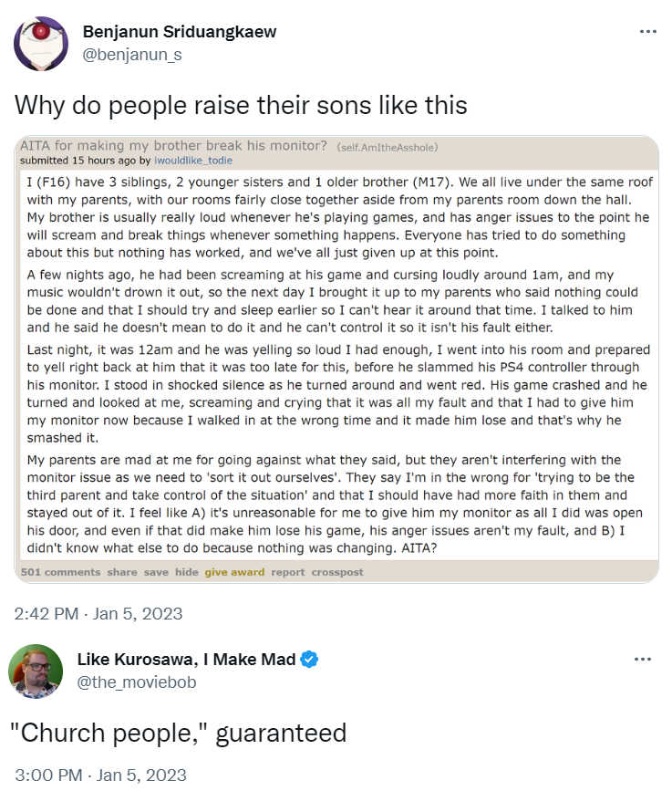Open more options on Benjanun's tweet
The image size is (672, 791).
tap(647, 31)
